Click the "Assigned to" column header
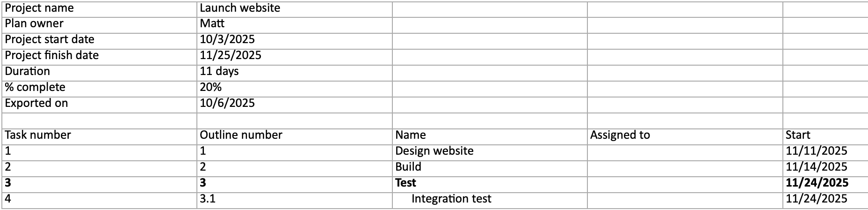 click(620, 135)
